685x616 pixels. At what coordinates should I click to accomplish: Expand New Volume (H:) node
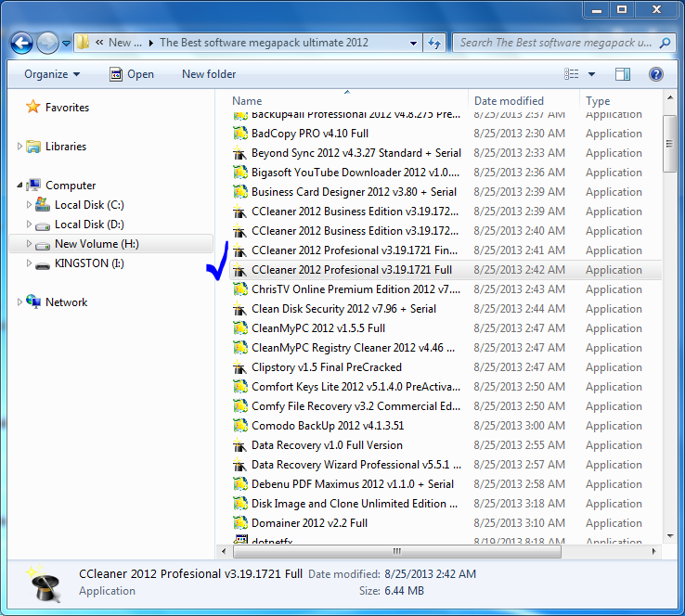click(29, 244)
